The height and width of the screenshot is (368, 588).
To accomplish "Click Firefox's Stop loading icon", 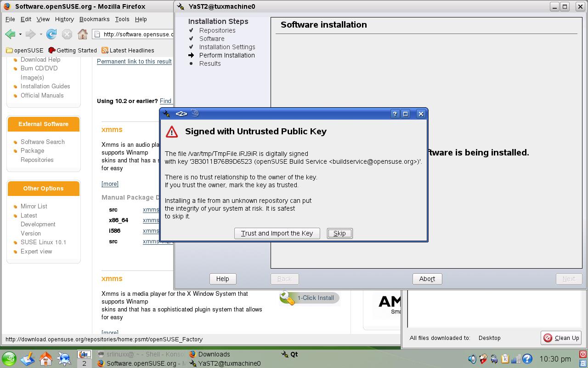I will point(67,34).
